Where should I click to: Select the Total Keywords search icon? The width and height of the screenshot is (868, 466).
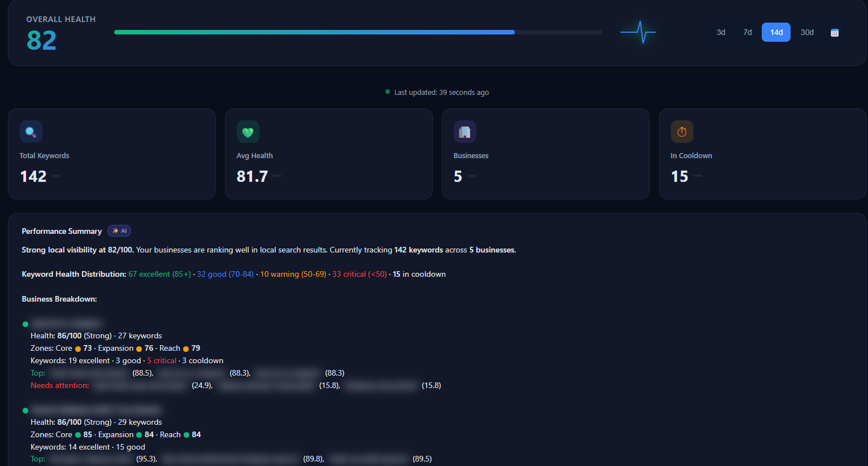click(31, 131)
